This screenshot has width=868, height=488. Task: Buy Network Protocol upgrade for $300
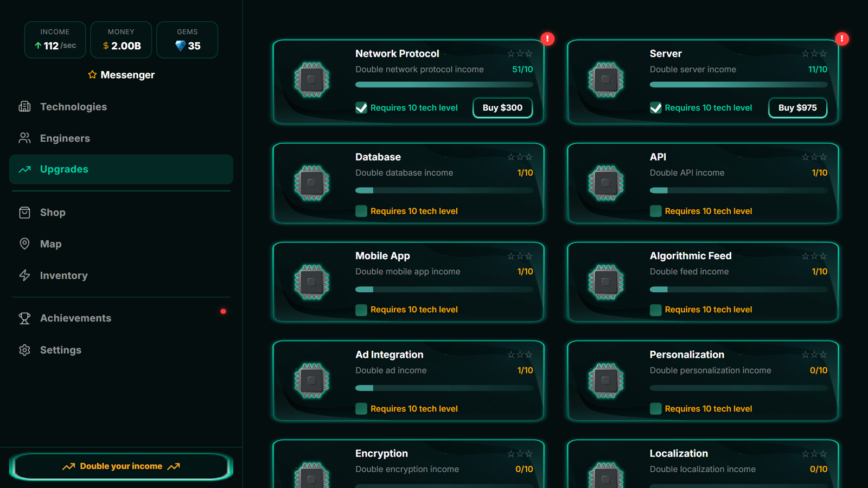click(503, 107)
